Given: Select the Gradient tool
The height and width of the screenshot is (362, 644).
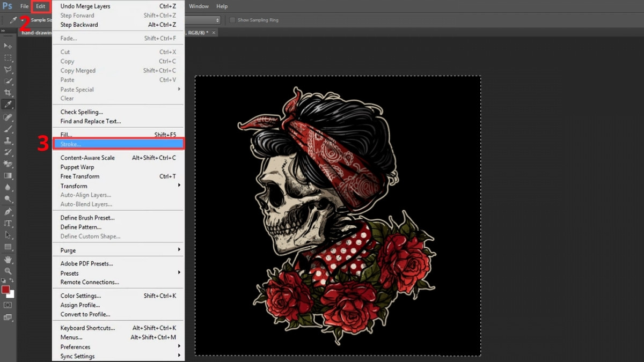Looking at the screenshot, I should pos(8,175).
